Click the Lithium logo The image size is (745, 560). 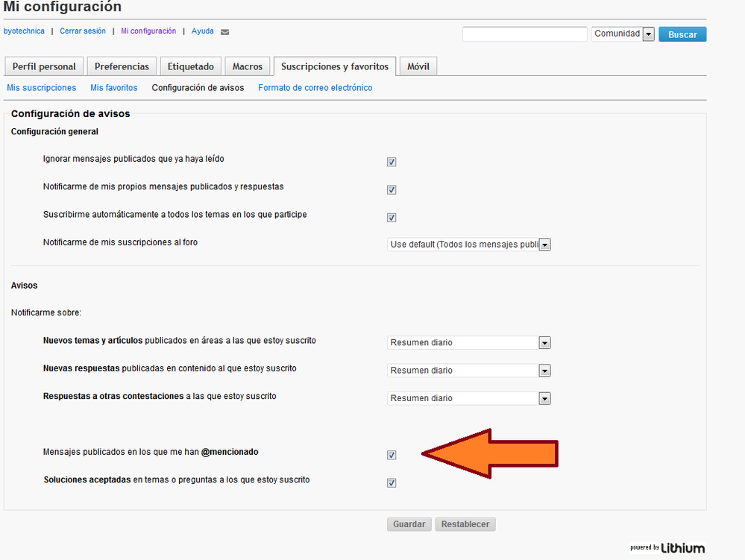click(x=667, y=548)
